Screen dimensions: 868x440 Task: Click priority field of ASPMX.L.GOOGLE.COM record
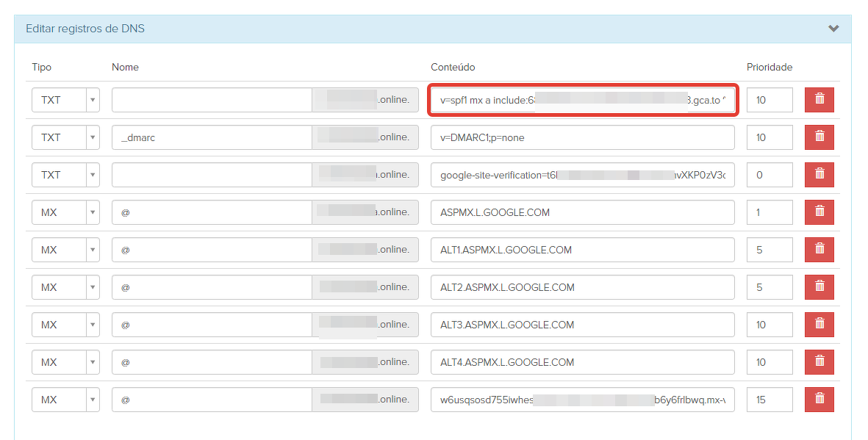click(769, 212)
